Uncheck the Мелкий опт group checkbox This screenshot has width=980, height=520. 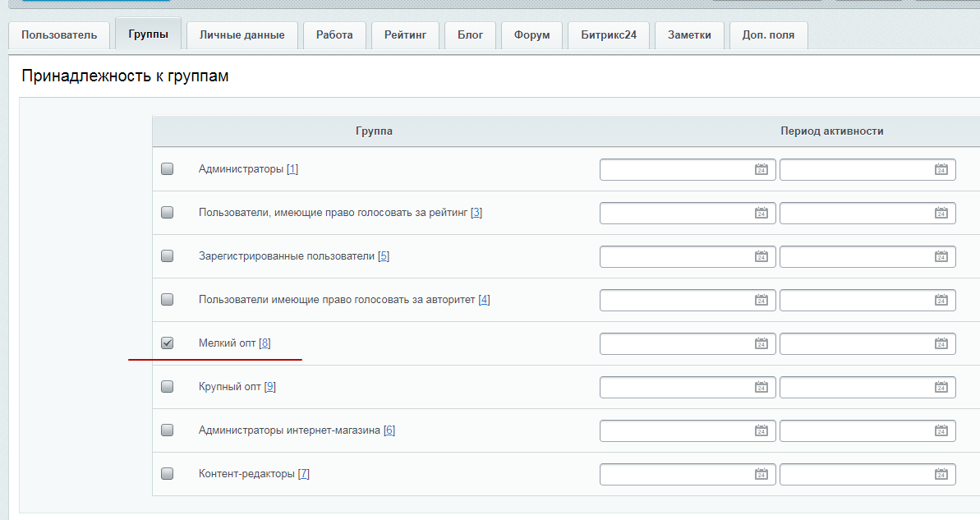[168, 343]
